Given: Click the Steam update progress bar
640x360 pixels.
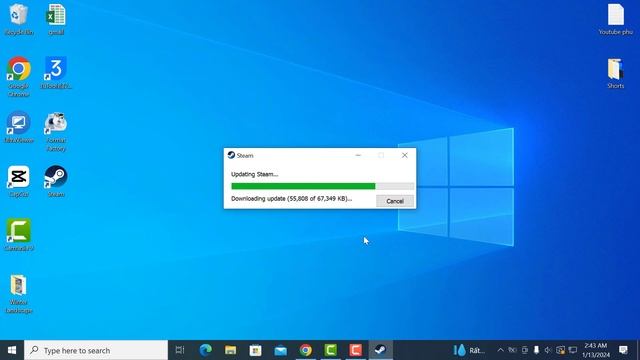Looking at the screenshot, I should coord(322,186).
